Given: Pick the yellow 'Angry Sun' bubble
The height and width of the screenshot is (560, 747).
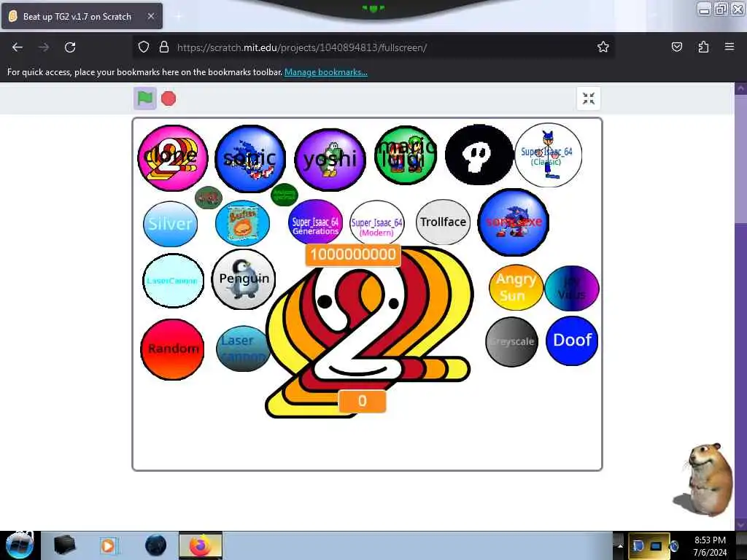Looking at the screenshot, I should 516,287.
